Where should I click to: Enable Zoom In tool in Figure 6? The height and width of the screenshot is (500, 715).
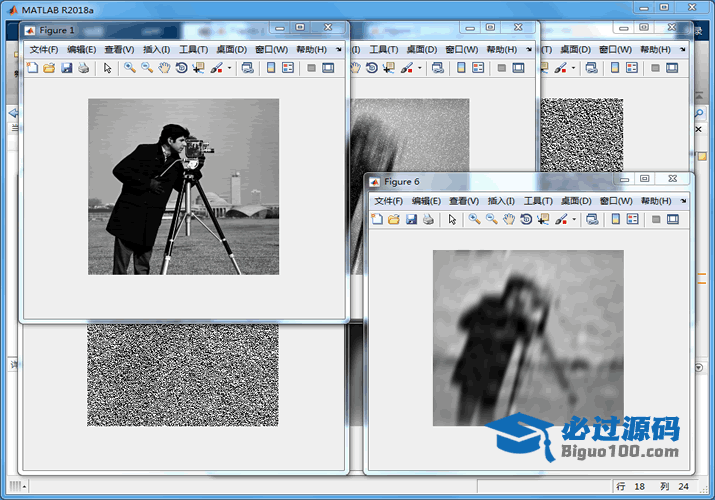[475, 220]
